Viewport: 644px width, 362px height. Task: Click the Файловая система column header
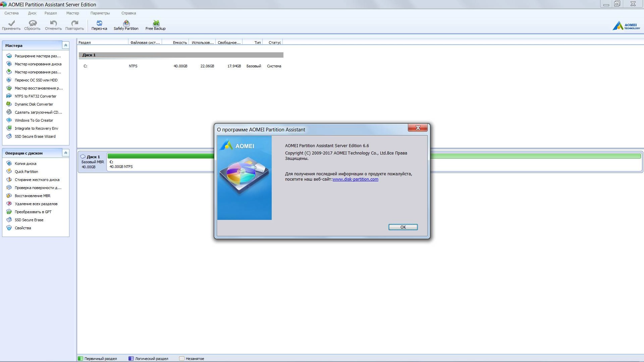145,42
